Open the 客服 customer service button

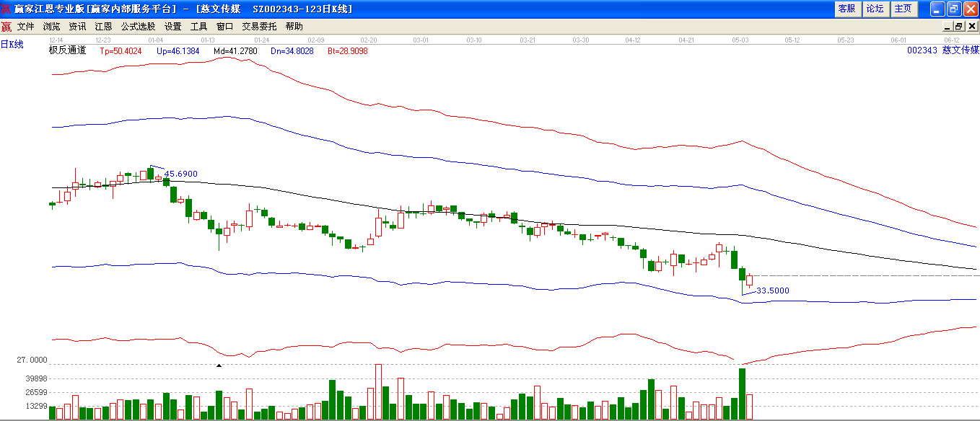click(x=846, y=9)
